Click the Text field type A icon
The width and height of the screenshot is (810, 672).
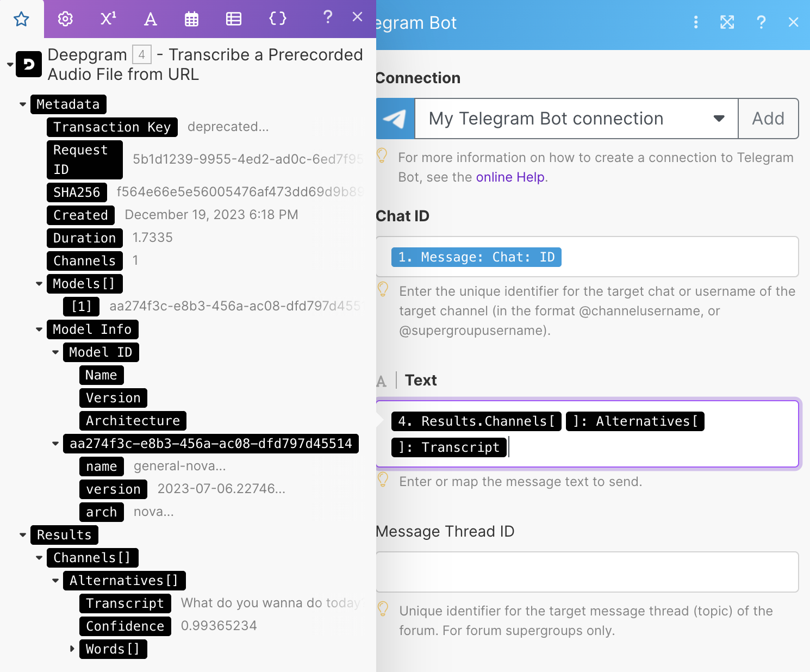point(382,381)
